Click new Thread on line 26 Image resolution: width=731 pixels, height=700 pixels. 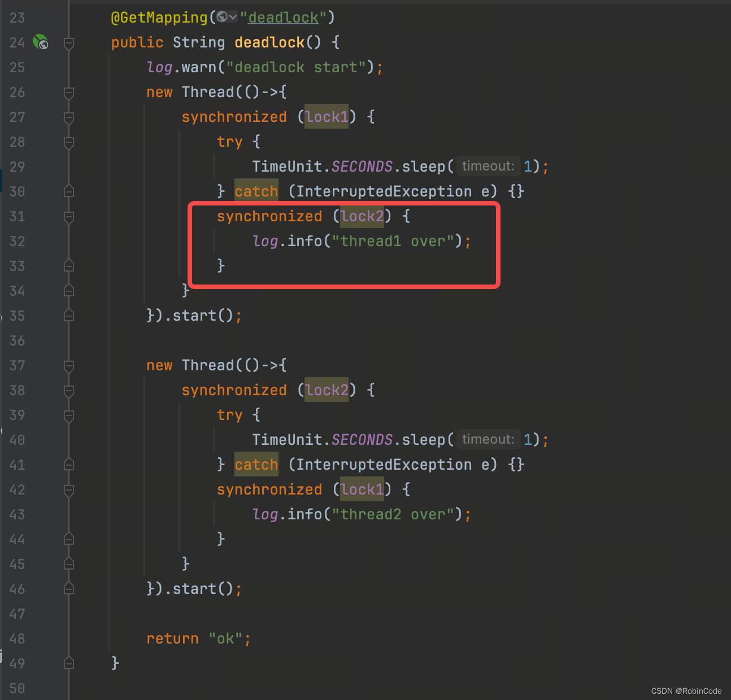[x=190, y=92]
